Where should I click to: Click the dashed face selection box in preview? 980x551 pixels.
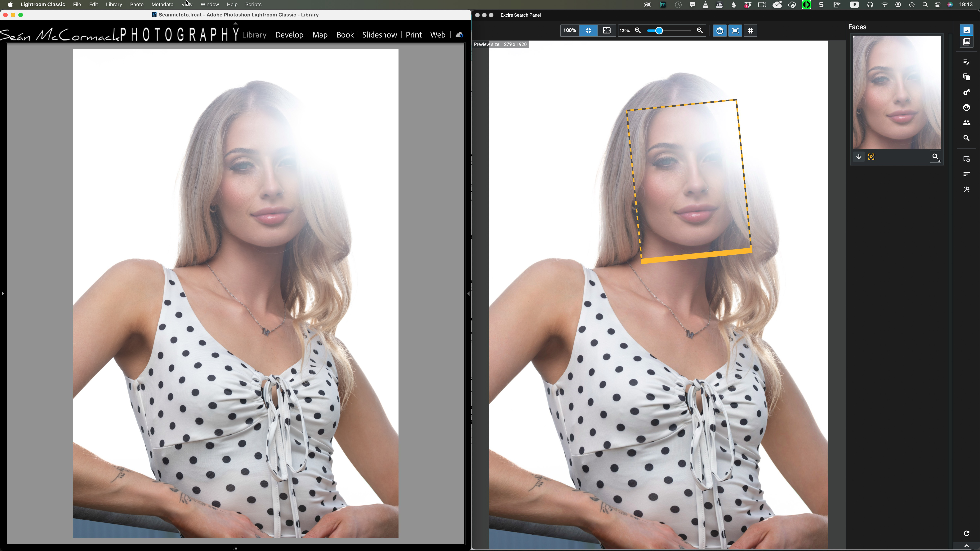click(689, 181)
